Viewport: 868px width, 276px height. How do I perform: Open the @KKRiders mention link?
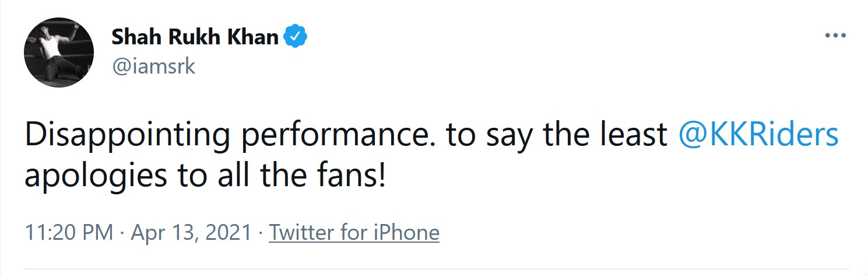pyautogui.click(x=758, y=135)
